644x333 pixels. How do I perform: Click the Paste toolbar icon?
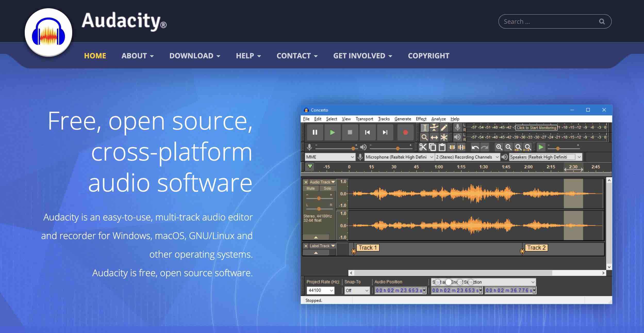[441, 147]
